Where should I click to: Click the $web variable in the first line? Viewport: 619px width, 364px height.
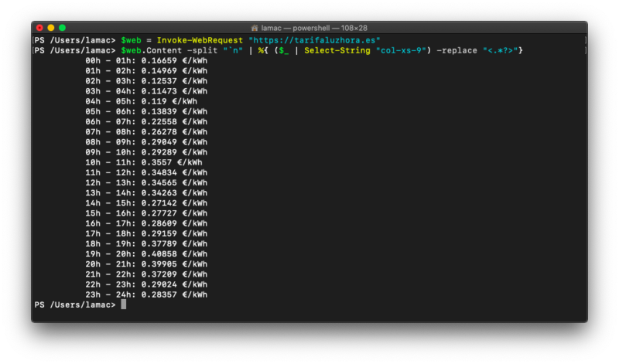point(131,40)
